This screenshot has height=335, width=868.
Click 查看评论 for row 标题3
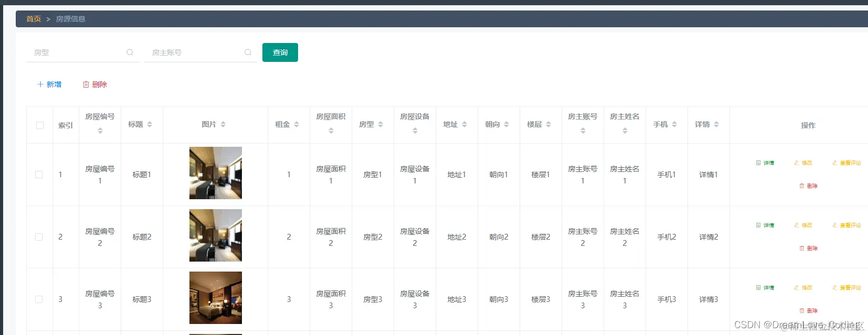point(846,288)
